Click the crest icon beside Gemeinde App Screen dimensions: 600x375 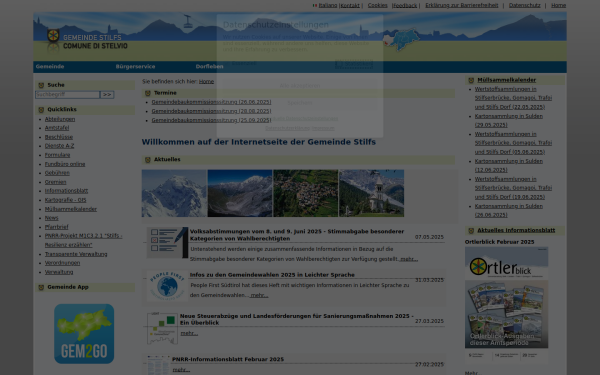click(41, 287)
